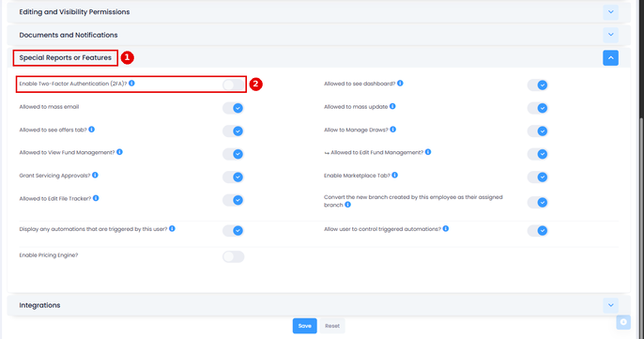
Task: Toggle Allowed to mass email
Action: (x=233, y=108)
